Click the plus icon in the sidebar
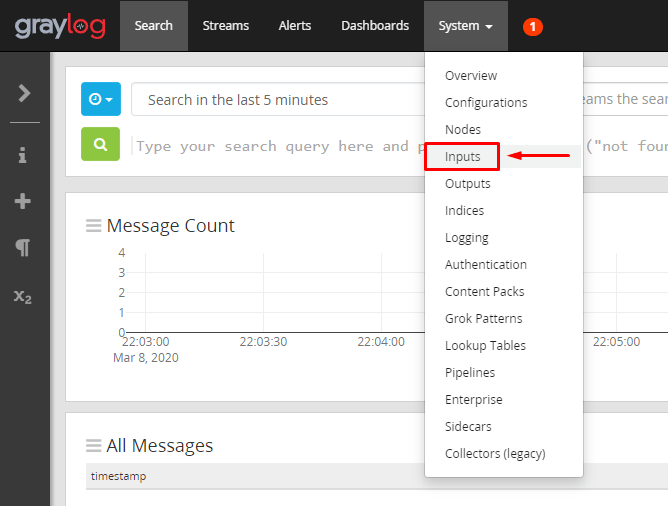This screenshot has width=668, height=506. (x=23, y=201)
